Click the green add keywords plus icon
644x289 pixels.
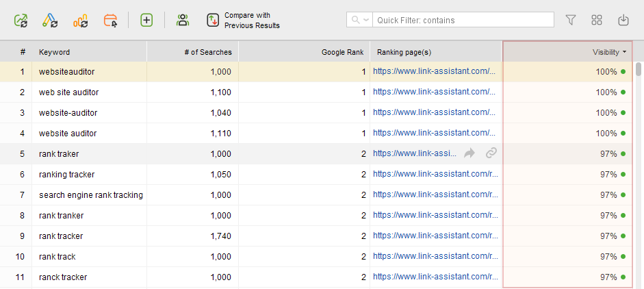click(x=146, y=21)
